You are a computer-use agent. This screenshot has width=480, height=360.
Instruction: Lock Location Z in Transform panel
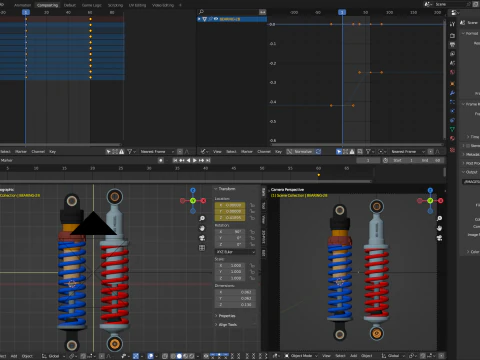pos(252,218)
